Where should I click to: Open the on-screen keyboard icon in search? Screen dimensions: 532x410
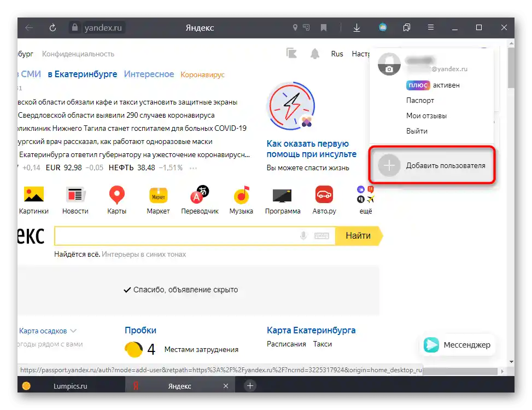coord(321,236)
